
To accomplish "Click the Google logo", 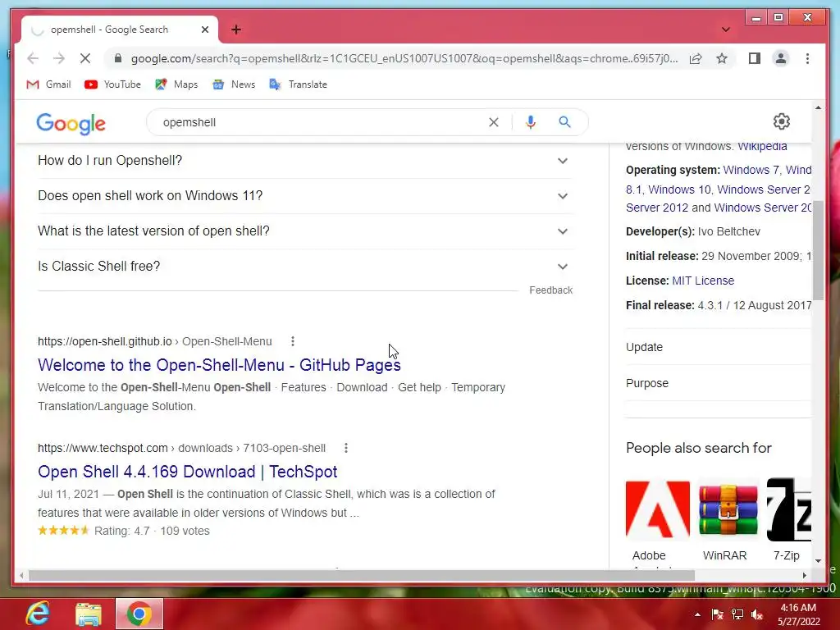I will click(71, 123).
